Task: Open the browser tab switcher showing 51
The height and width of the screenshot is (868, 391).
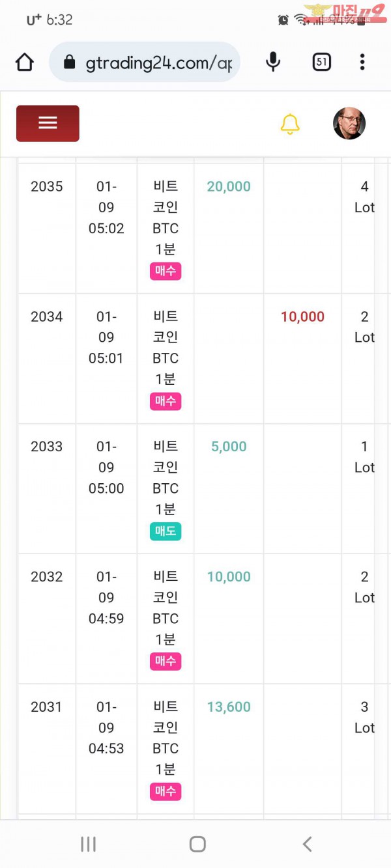Action: tap(321, 63)
